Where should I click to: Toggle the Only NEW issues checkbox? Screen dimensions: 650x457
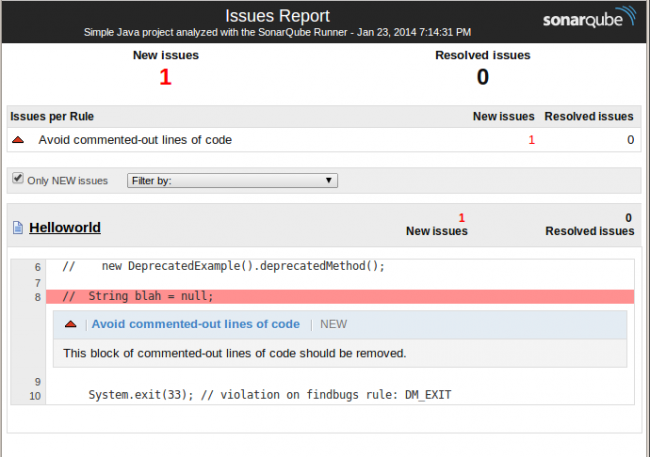[17, 179]
